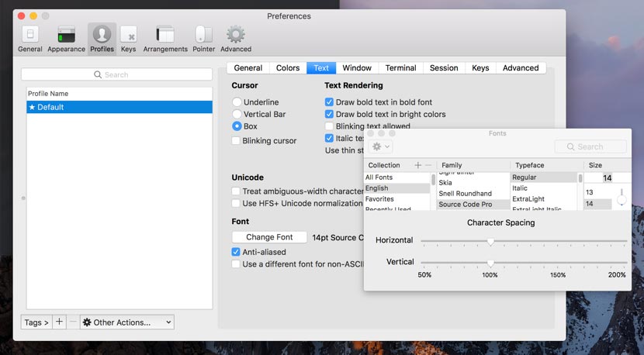644x355 pixels.
Task: Open the Pointer preferences icon
Action: coord(204,39)
